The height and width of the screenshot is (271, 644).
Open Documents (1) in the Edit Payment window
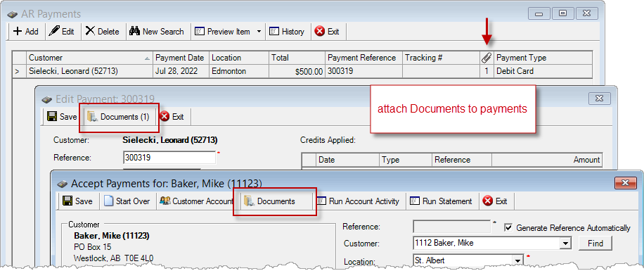pos(118,117)
